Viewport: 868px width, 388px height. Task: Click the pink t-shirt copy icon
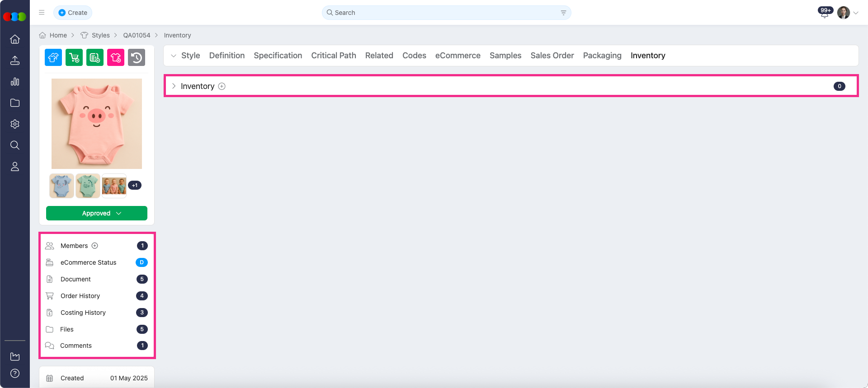click(116, 57)
